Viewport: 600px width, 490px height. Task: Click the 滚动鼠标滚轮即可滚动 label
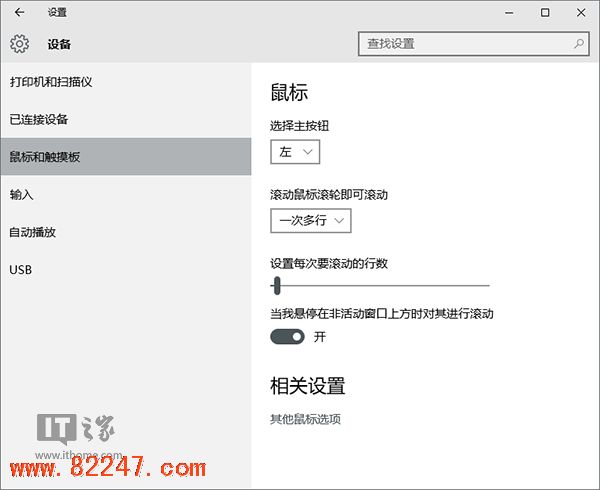tap(329, 195)
